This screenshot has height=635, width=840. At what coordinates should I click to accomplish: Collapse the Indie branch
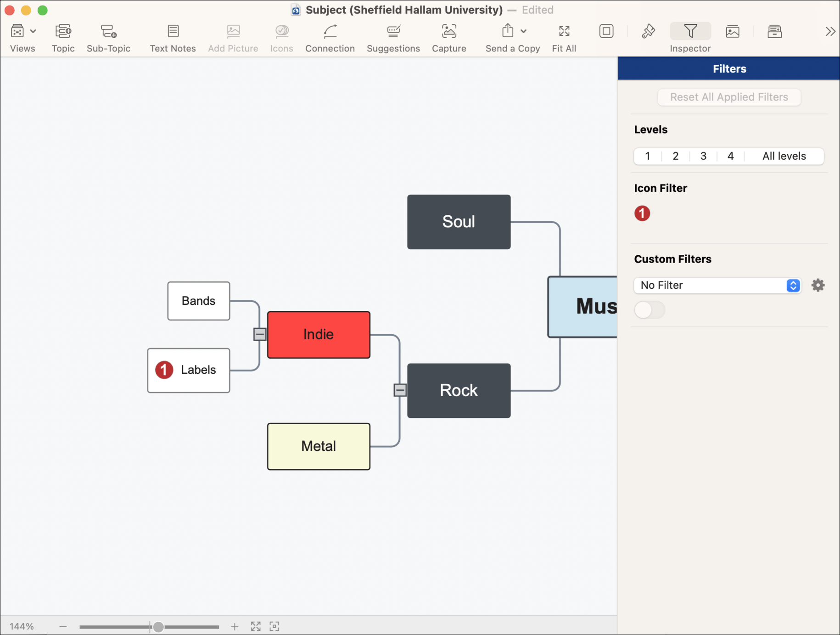point(260,334)
